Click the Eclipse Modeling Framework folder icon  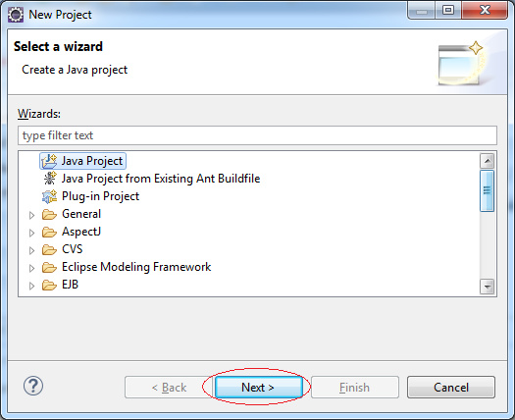pos(49,267)
